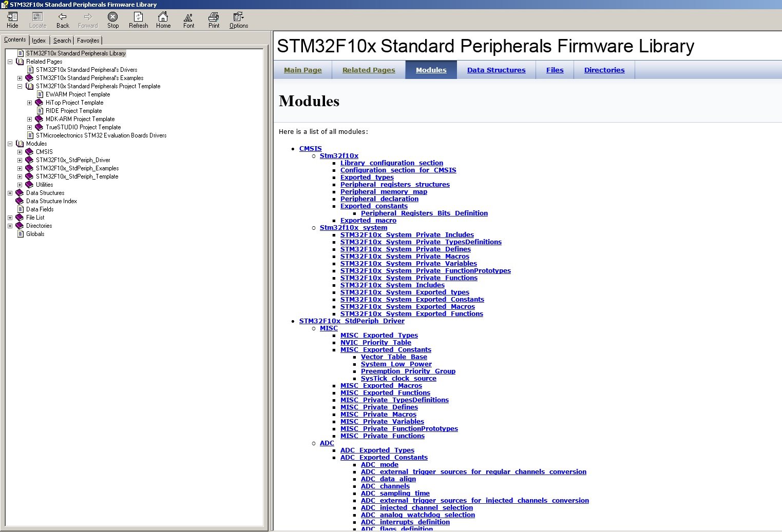Expand the CMSIS tree node
Screen dimensions: 782x532
coord(20,152)
